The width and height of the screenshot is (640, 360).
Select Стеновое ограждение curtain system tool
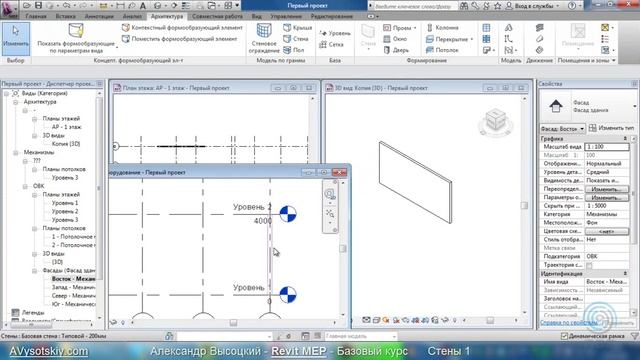pyautogui.click(x=264, y=38)
